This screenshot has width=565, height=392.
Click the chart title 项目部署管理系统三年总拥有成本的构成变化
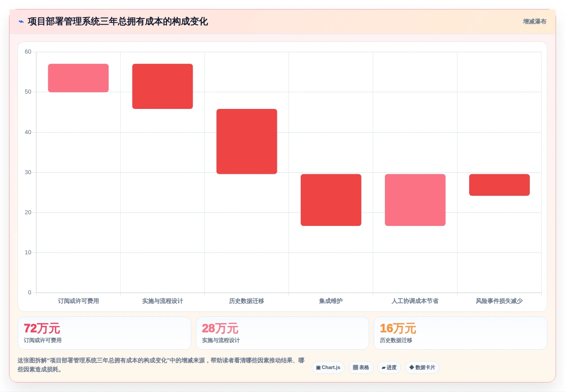point(118,22)
